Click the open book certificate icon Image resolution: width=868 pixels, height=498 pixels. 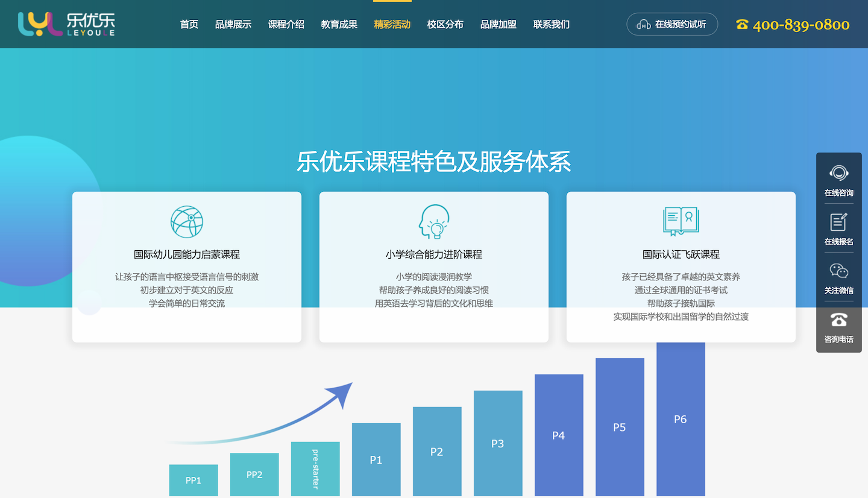681,221
